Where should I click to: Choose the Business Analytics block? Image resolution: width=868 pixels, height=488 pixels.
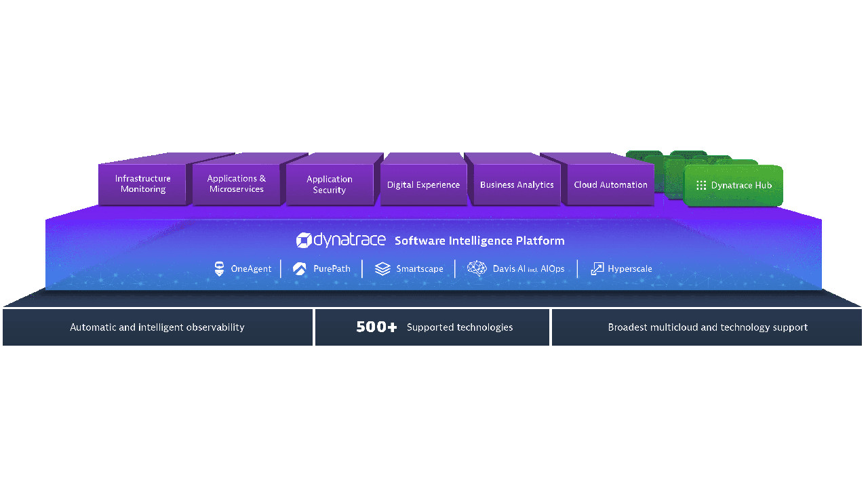pos(517,184)
